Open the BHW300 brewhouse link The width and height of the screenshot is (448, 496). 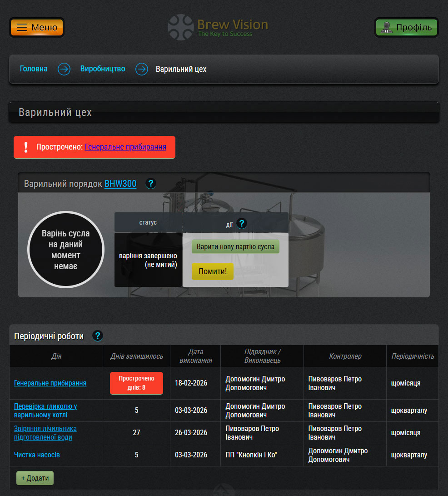(x=120, y=184)
